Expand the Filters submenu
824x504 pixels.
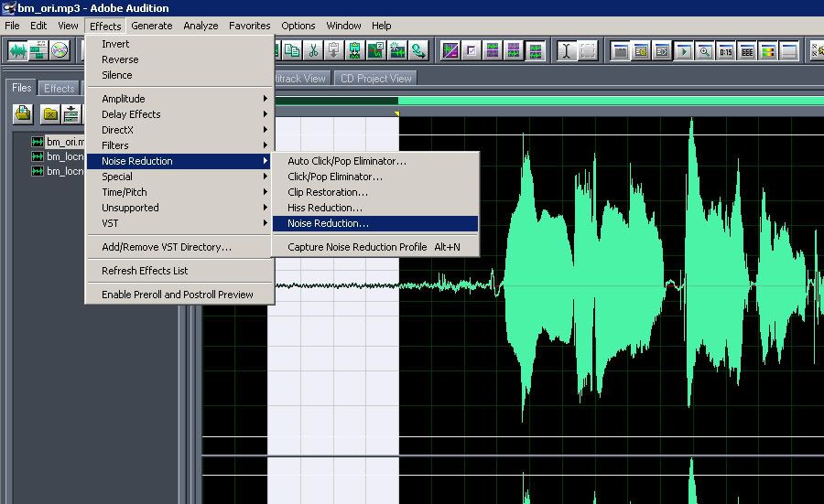(179, 145)
